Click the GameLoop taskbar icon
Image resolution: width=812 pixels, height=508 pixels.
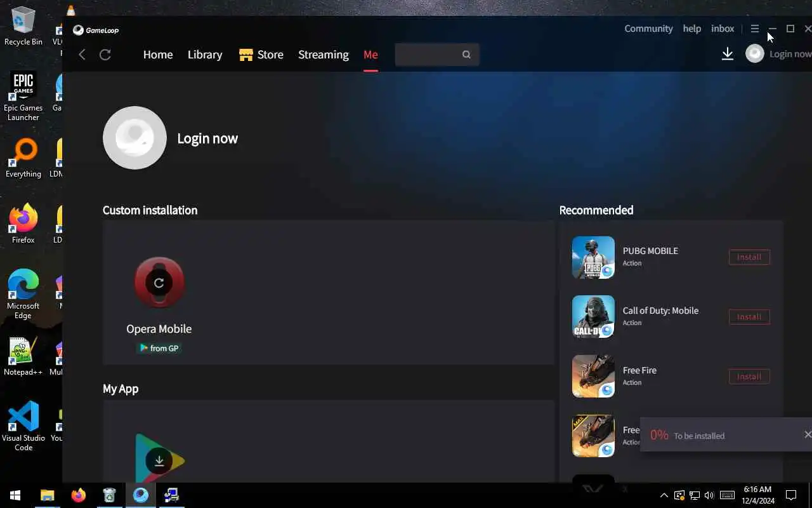pyautogui.click(x=140, y=495)
